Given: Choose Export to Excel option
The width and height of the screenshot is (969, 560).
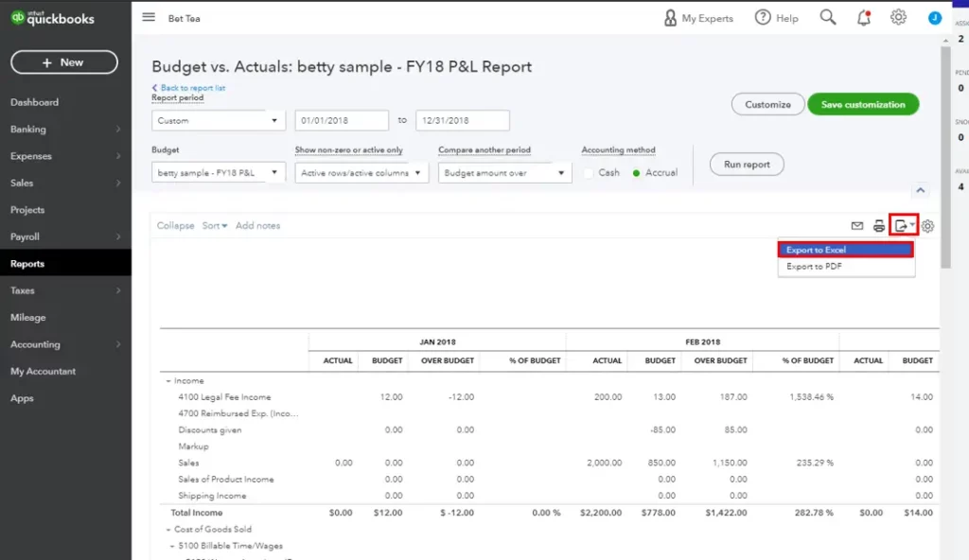Looking at the screenshot, I should (x=845, y=250).
